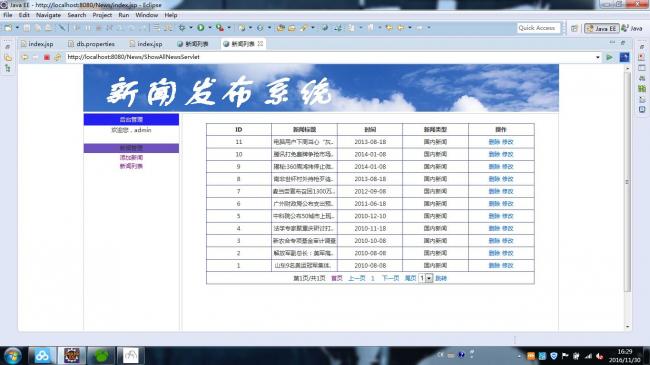The height and width of the screenshot is (365, 650).
Task: Expand the Search icon dropdown arrow
Action: coord(313,28)
